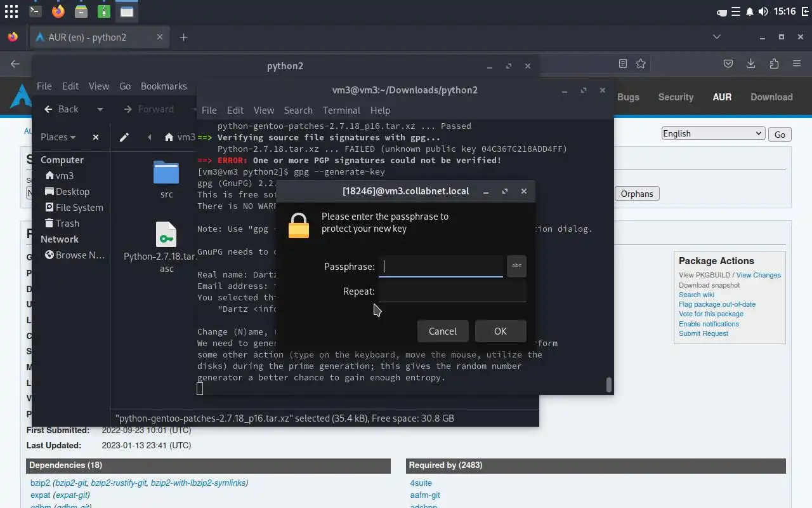Click Flag package out-of-date link
Screen dimensions: 812x508
coord(717,304)
